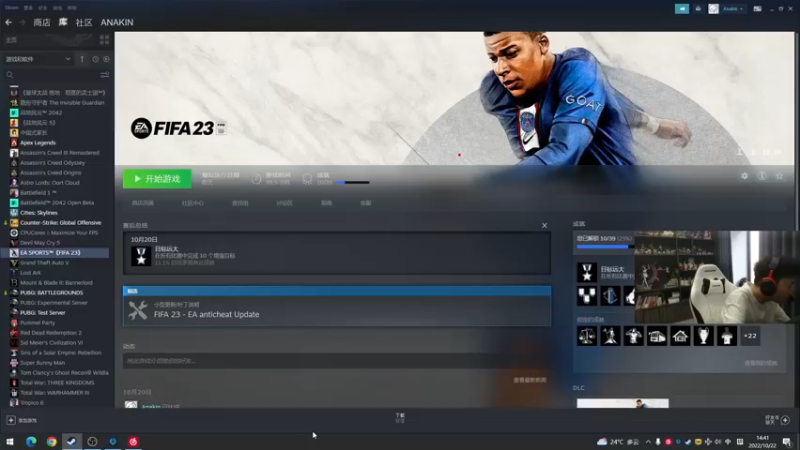
Task: Open the 商店 store tab
Action: click(42, 22)
